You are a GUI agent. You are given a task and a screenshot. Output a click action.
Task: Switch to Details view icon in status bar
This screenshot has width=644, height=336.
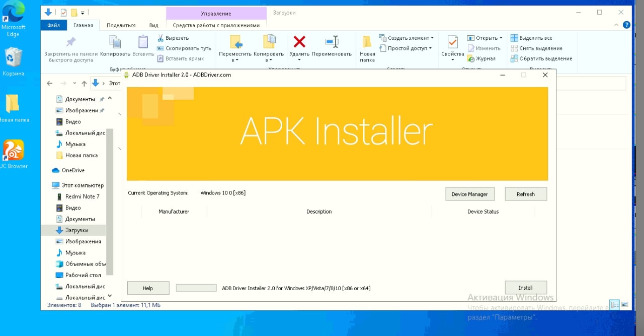click(x=614, y=305)
